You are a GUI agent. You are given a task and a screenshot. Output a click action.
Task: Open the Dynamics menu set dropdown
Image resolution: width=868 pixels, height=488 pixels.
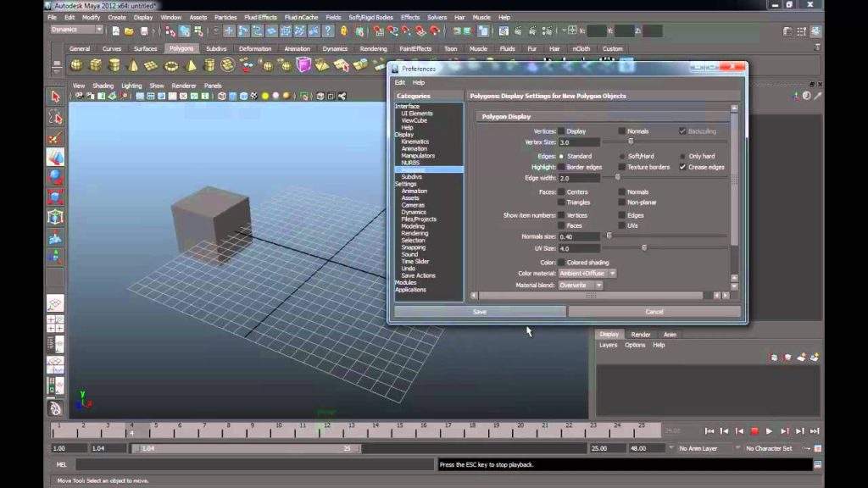76,30
